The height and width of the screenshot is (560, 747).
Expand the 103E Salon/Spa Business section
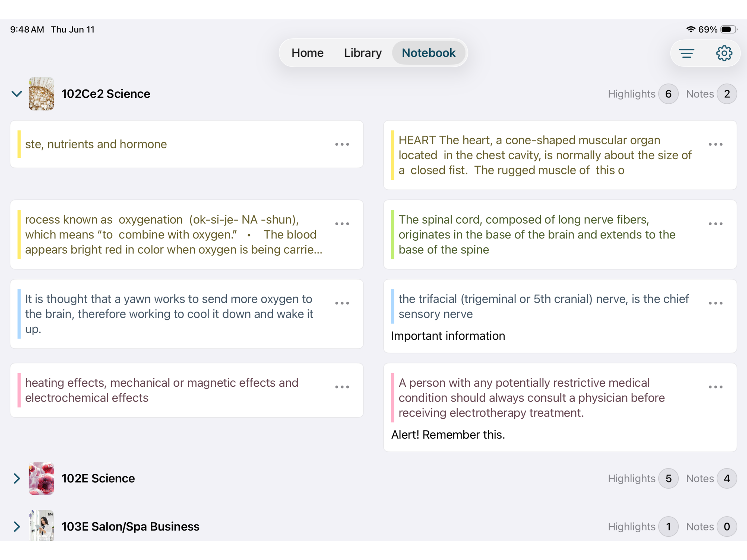coord(17,527)
